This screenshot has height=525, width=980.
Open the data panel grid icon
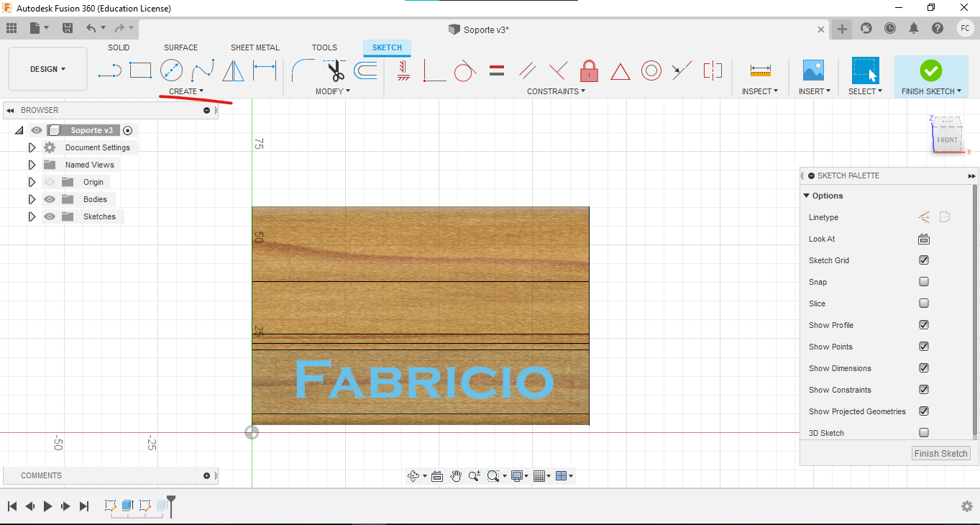11,28
